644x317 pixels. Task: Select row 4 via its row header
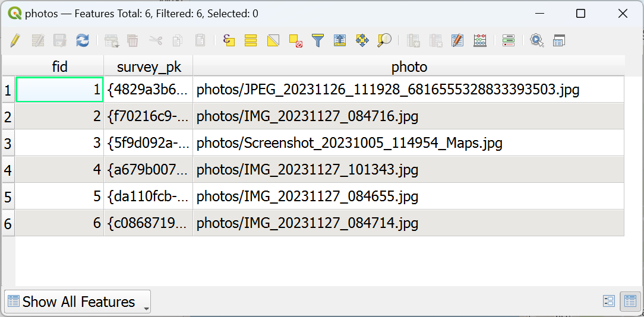point(8,170)
